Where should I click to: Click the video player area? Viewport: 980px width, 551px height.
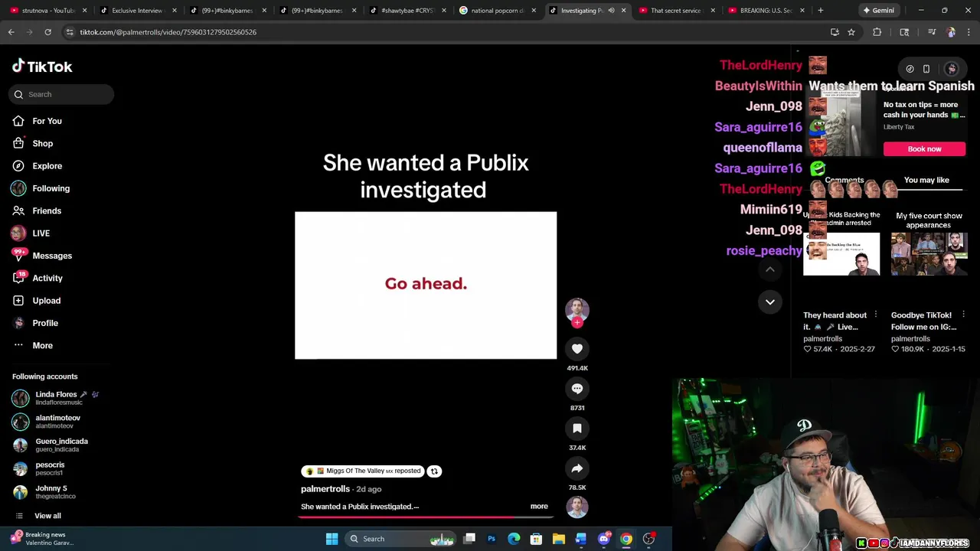coord(426,285)
